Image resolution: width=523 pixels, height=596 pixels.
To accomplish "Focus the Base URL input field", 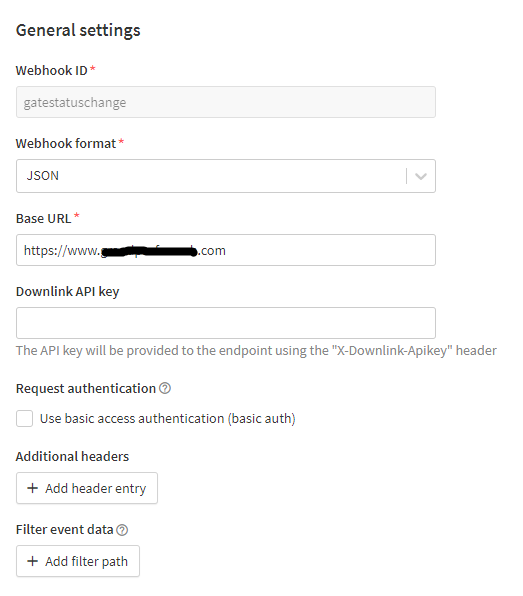I will [x=226, y=250].
